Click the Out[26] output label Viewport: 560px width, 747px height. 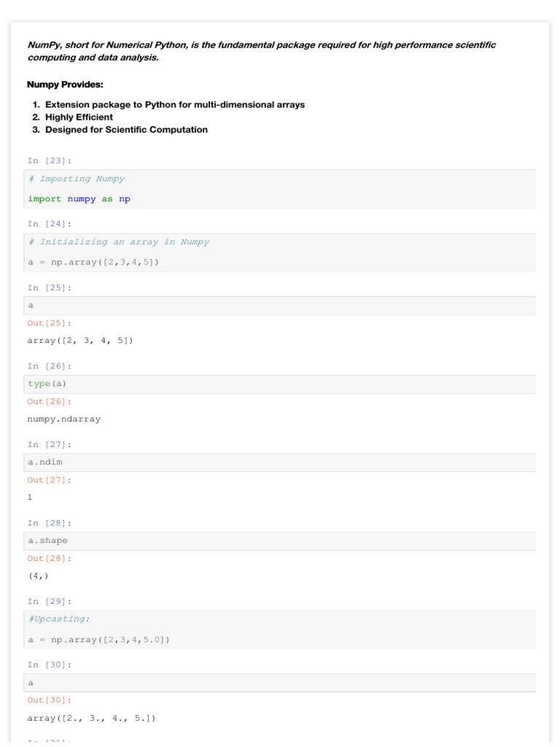point(50,401)
